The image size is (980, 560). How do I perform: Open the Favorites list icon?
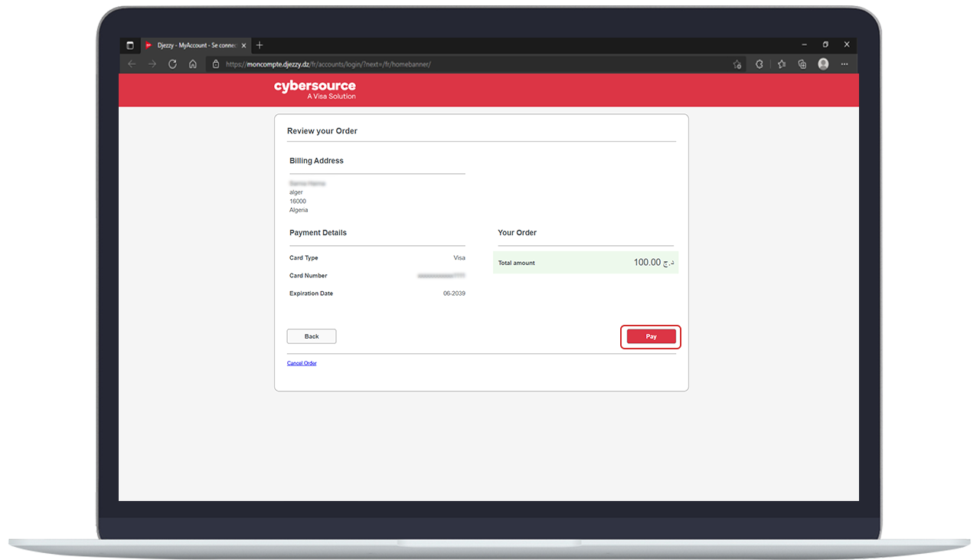pyautogui.click(x=782, y=64)
